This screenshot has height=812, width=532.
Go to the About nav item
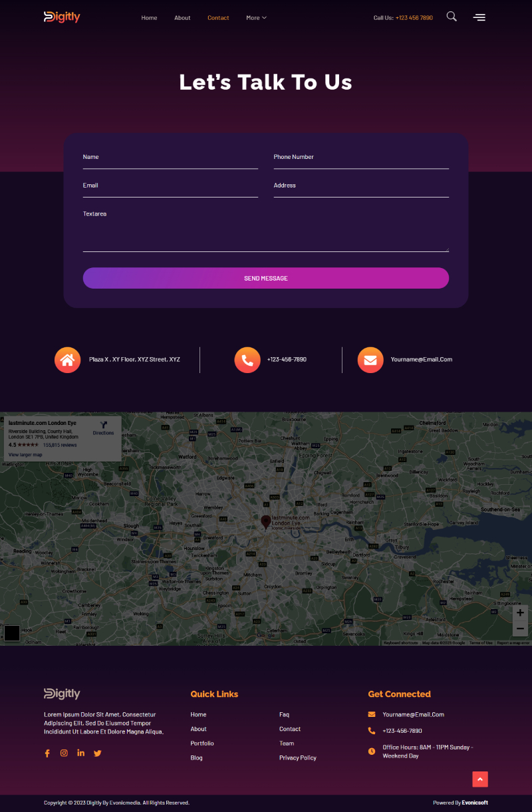[x=182, y=18]
